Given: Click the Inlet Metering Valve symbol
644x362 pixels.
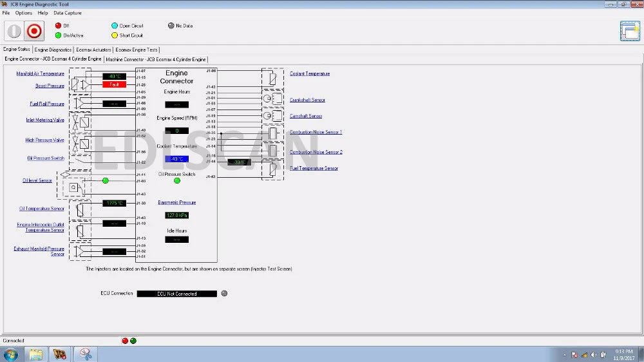Looking at the screenshot, I should point(80,122).
